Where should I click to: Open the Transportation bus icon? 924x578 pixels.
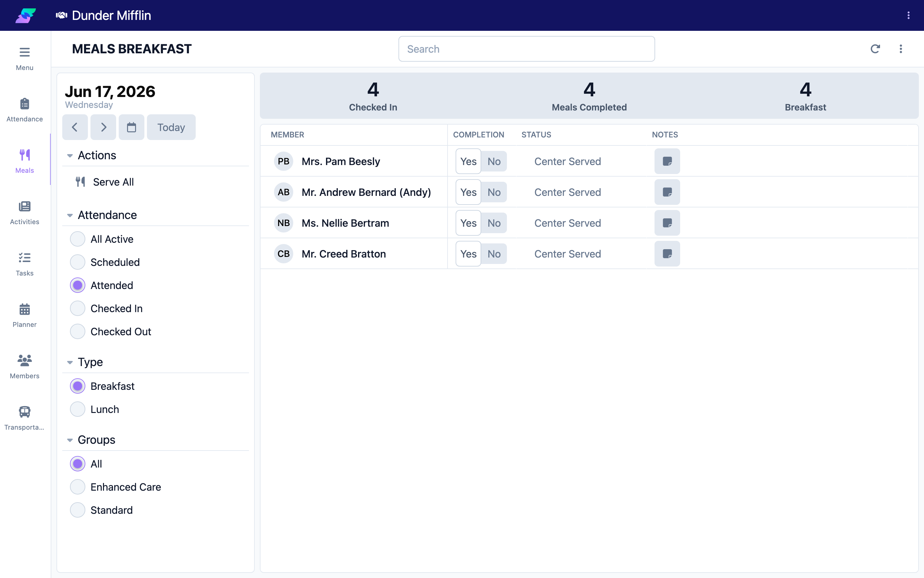[24, 412]
